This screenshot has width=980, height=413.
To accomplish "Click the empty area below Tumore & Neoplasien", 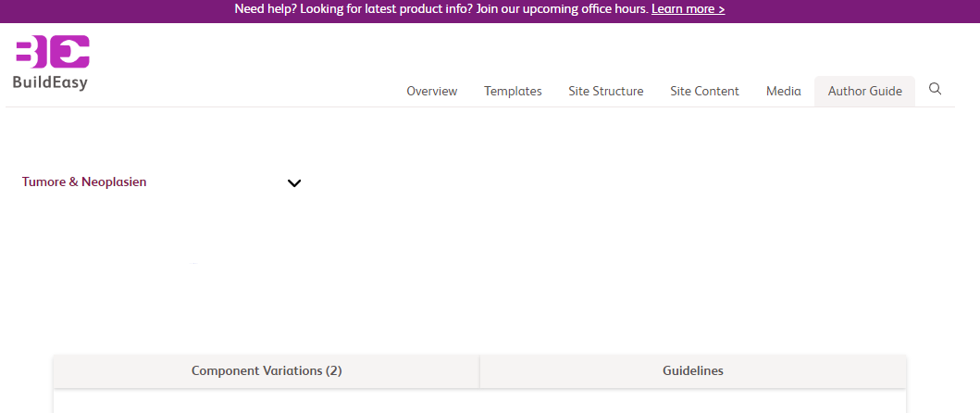I will coord(161,263).
